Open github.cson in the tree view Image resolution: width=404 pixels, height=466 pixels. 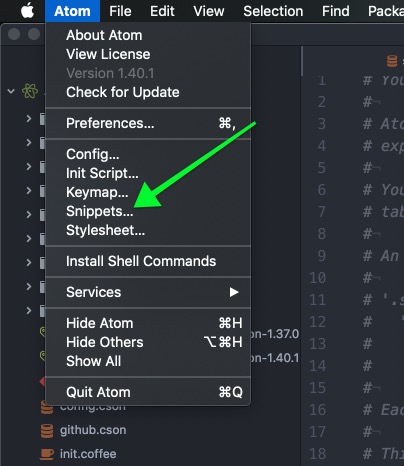point(93,430)
